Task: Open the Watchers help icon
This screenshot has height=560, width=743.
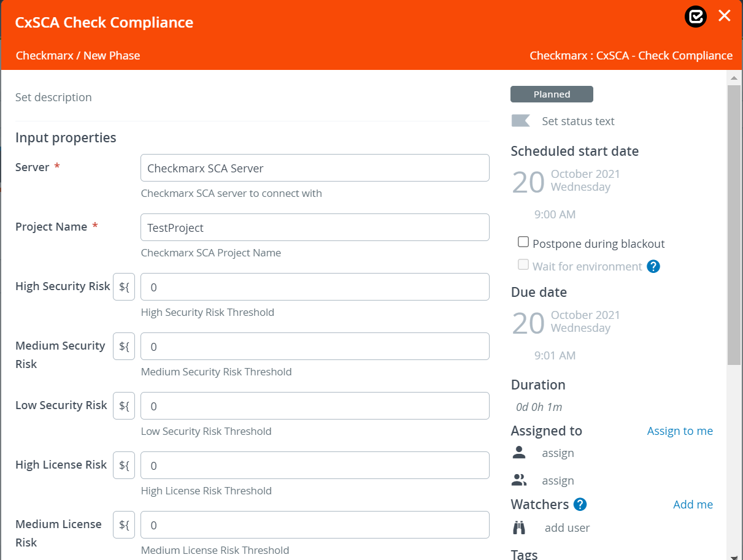Action: [580, 504]
